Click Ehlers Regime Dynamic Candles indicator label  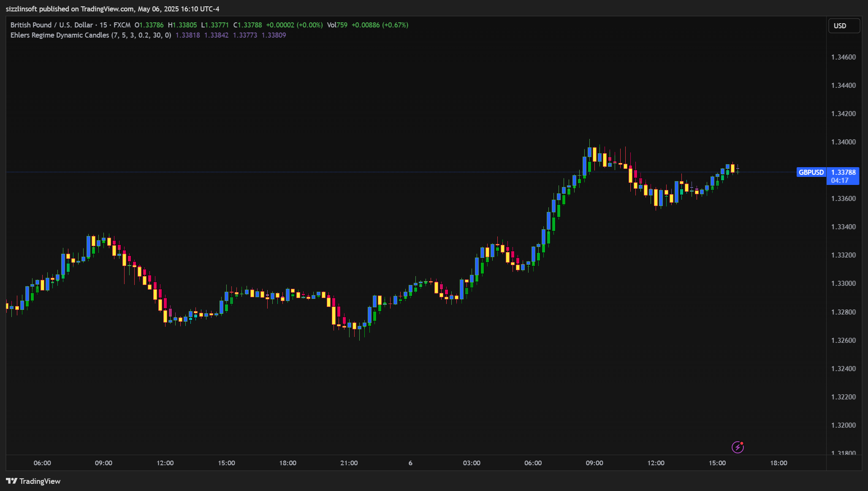[x=91, y=35]
